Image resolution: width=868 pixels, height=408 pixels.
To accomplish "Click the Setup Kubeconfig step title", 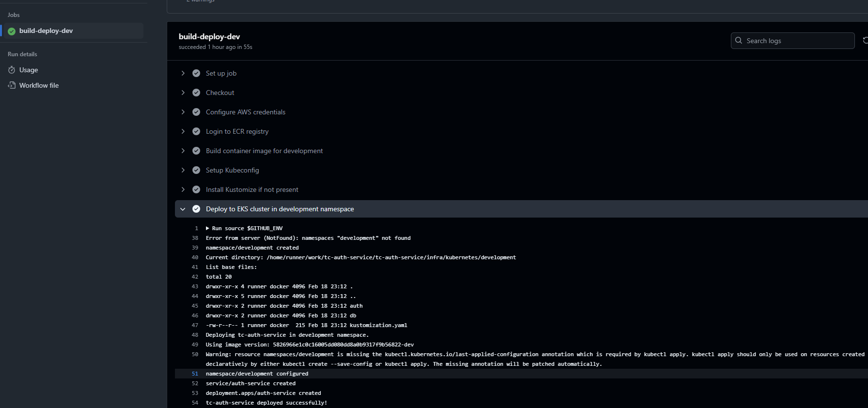I will tap(233, 170).
